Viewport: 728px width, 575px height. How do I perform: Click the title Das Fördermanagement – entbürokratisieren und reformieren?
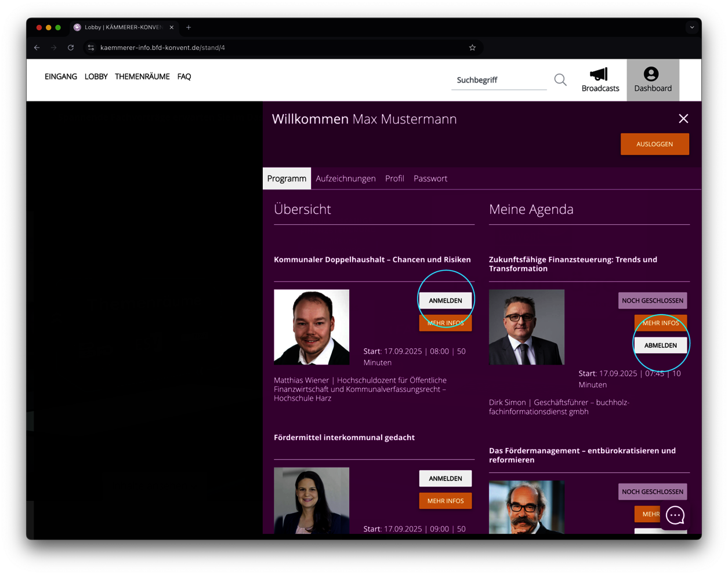tap(582, 455)
